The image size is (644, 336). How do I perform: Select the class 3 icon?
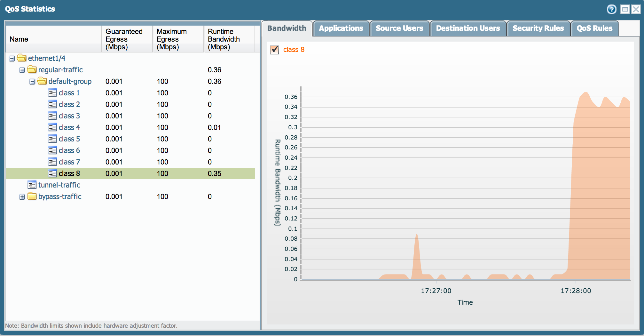53,116
